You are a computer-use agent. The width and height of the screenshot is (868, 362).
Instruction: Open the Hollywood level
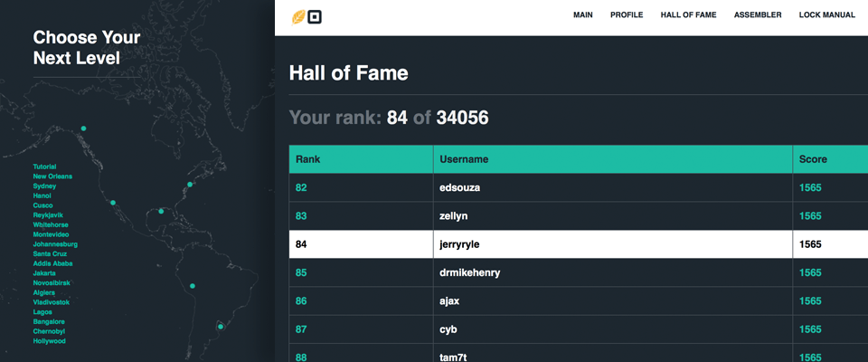click(x=49, y=341)
